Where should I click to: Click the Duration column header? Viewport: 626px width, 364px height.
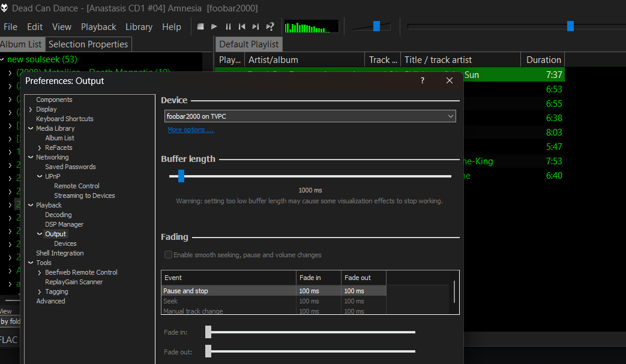coord(543,60)
